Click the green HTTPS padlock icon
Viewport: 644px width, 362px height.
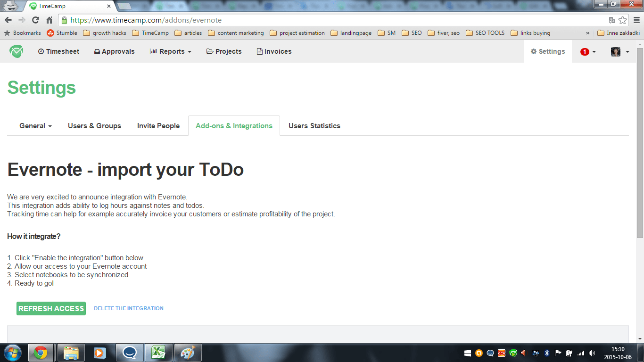click(x=65, y=20)
